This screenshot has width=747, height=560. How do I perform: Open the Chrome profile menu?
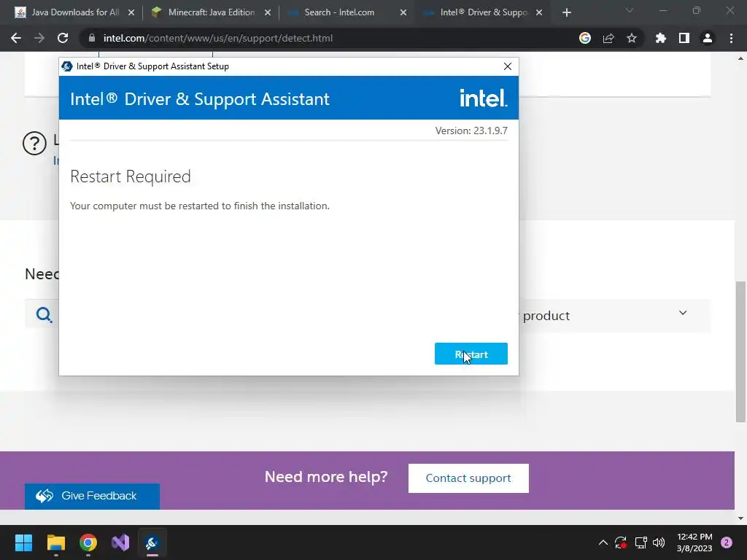coord(708,38)
